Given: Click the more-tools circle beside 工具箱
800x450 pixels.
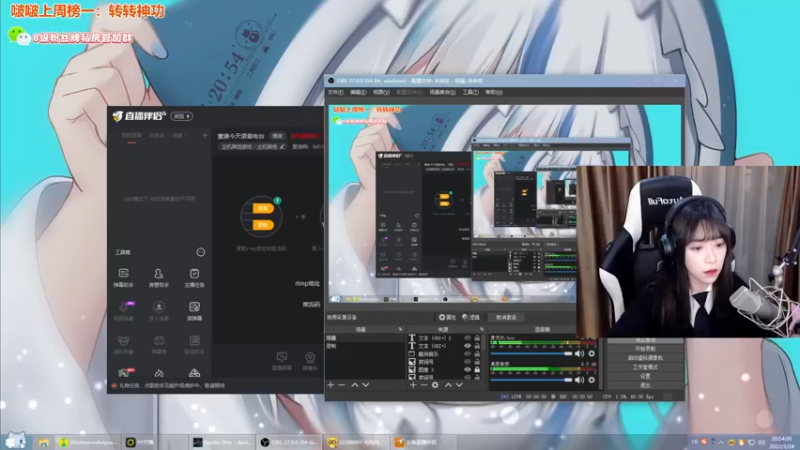Looking at the screenshot, I should (201, 252).
